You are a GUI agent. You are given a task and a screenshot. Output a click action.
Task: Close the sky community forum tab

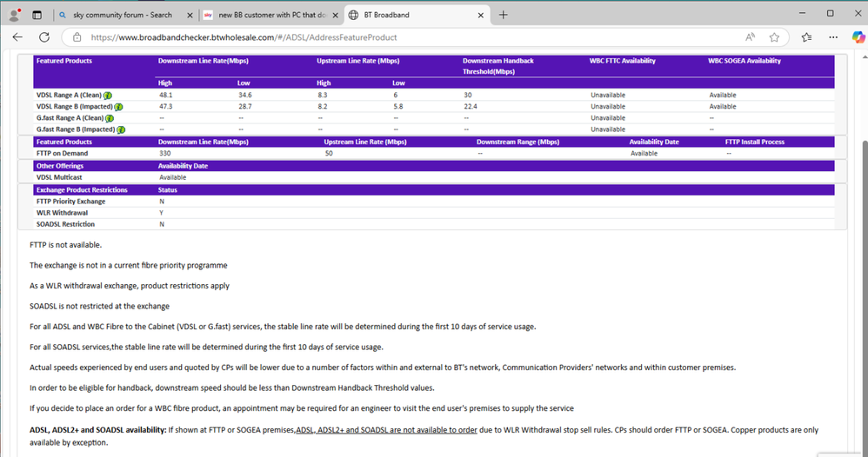tap(190, 15)
